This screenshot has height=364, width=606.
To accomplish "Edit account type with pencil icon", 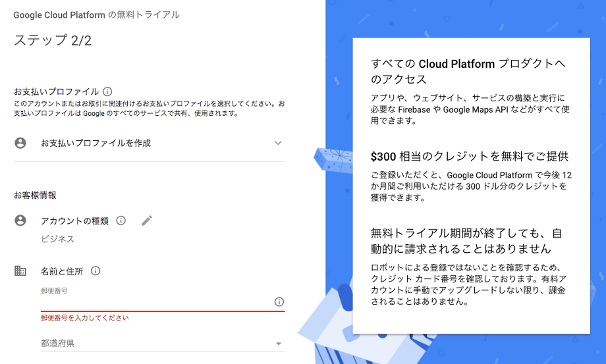I will (147, 221).
